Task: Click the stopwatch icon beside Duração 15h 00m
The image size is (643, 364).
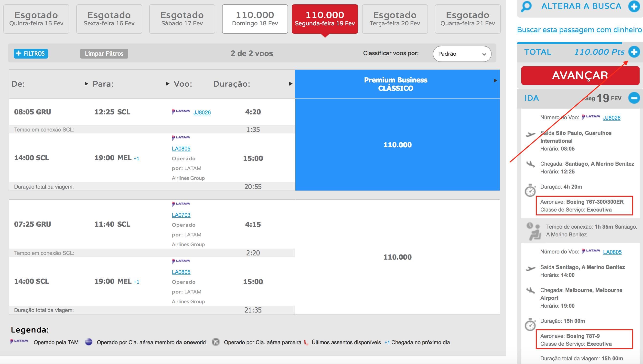Action: [x=530, y=324]
